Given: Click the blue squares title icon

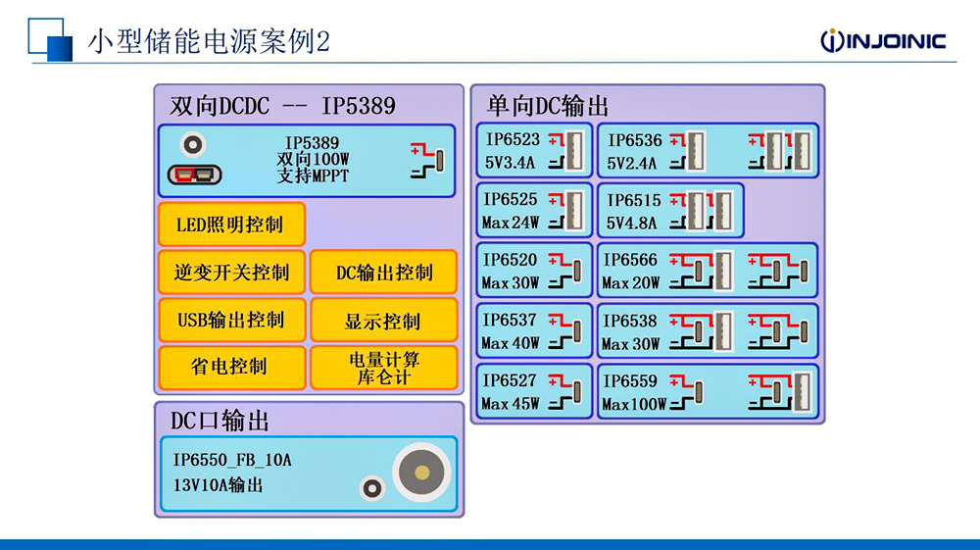Looking at the screenshot, I should point(50,39).
